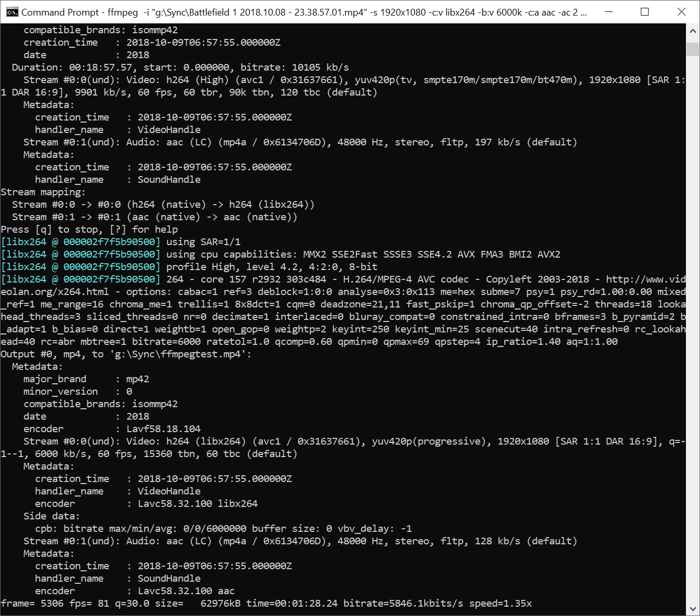Viewport: 700px width, 616px height.
Task: Click the scrollbar up arrow
Action: 693,31
